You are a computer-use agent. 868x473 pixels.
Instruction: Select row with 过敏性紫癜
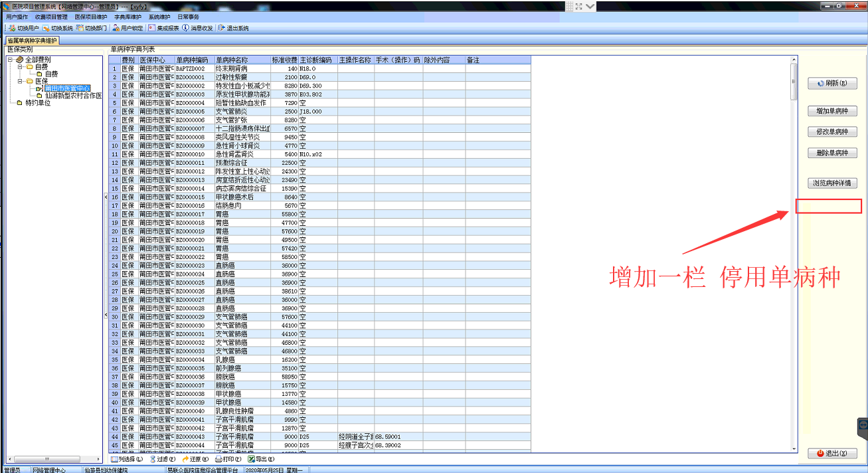click(x=320, y=77)
